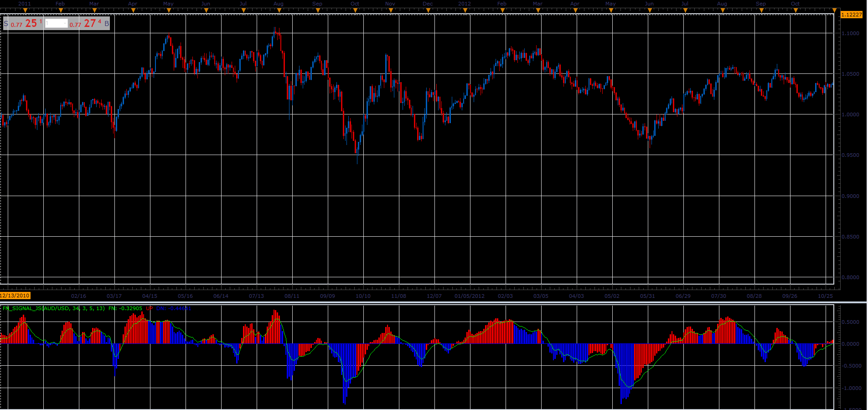Click the 01/05/2012 date axis label

[470, 296]
